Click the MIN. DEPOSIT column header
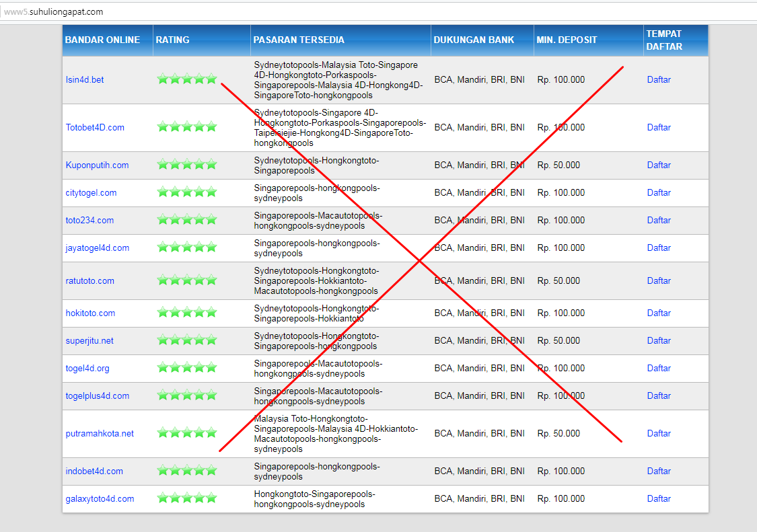The width and height of the screenshot is (757, 532). coord(567,40)
